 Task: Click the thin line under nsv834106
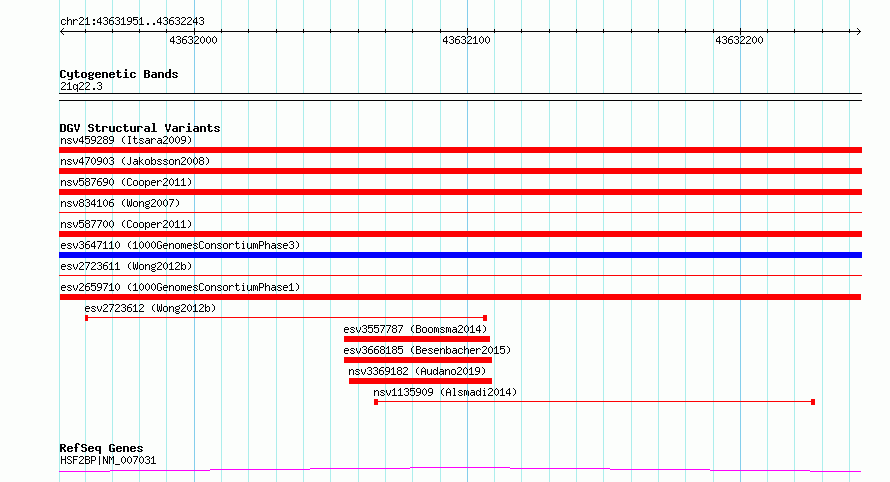point(460,213)
